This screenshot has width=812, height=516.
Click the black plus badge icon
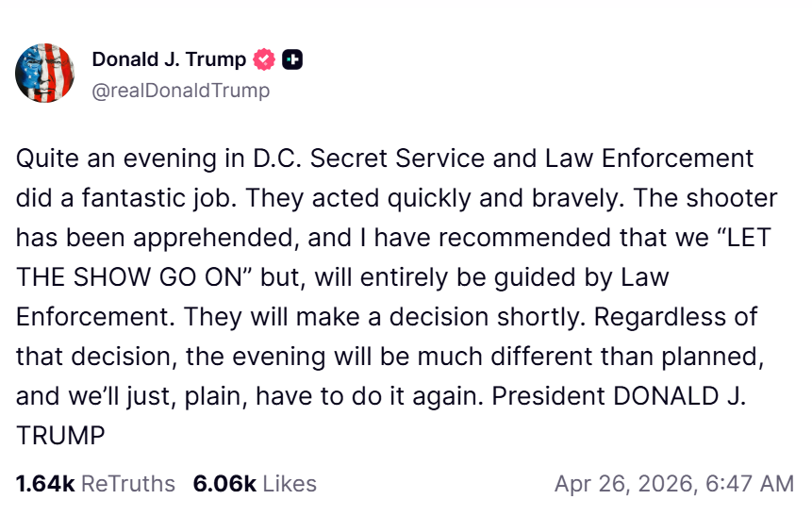pyautogui.click(x=292, y=59)
